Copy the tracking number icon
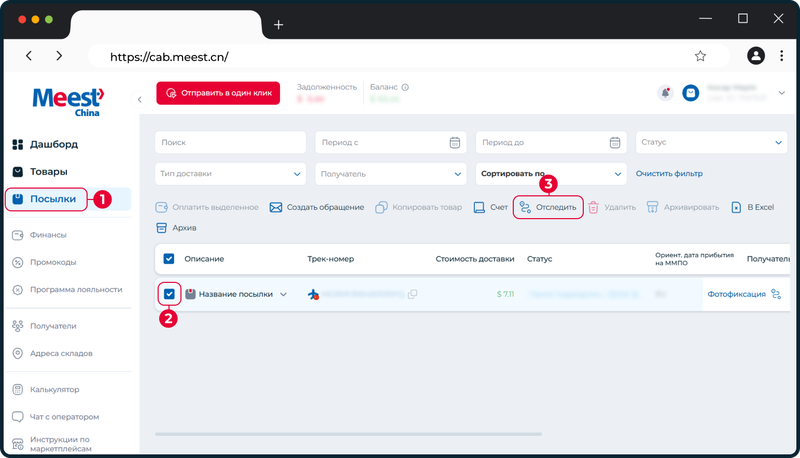 412,294
